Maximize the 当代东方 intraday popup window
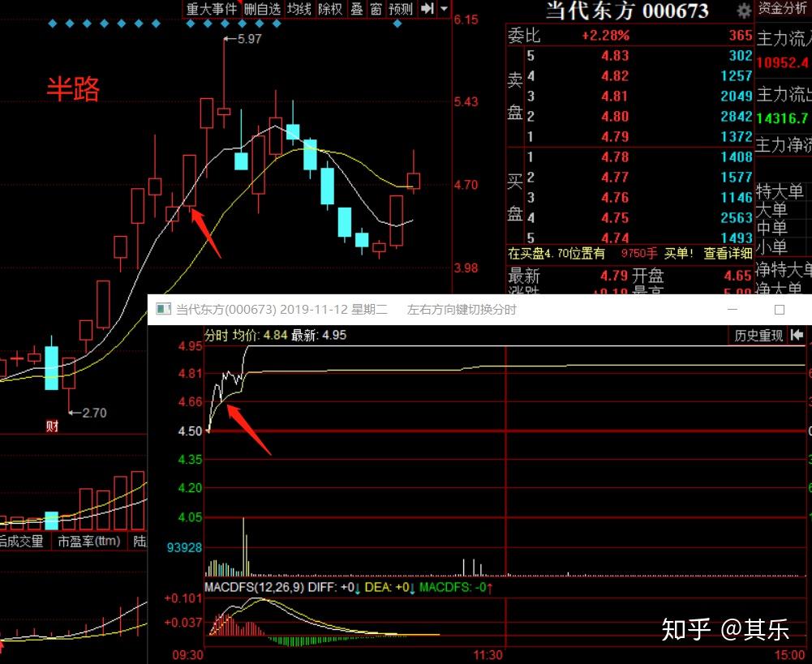Image resolution: width=812 pixels, height=664 pixels. [780, 310]
